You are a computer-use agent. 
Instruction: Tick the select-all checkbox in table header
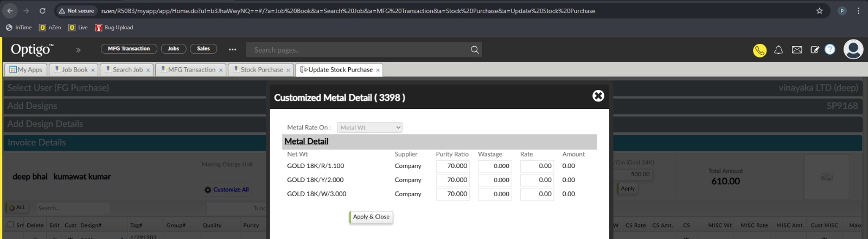click(x=10, y=224)
